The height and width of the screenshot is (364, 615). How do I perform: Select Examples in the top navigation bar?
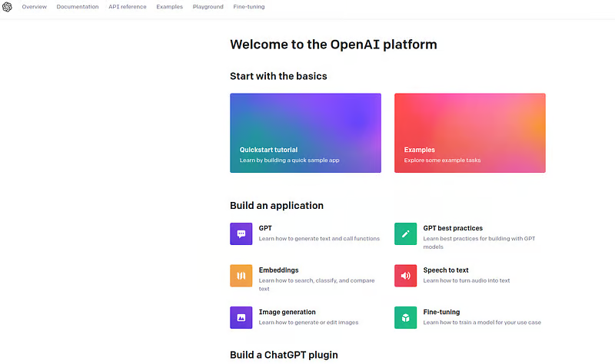point(169,7)
